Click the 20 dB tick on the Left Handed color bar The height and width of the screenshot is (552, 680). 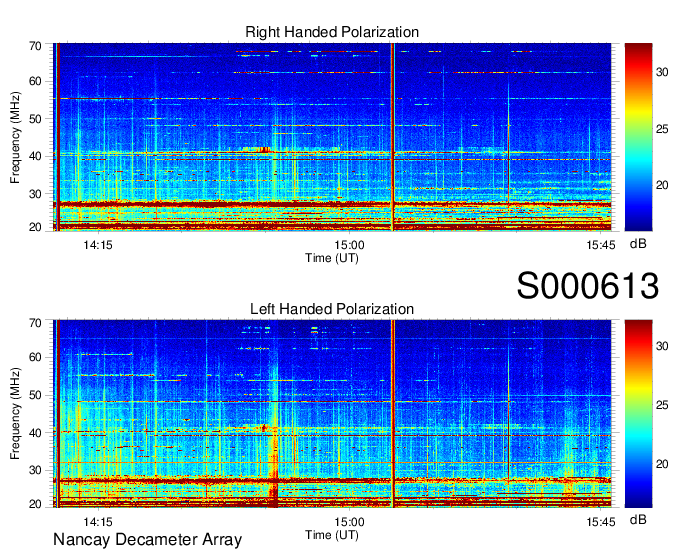[x=662, y=464]
